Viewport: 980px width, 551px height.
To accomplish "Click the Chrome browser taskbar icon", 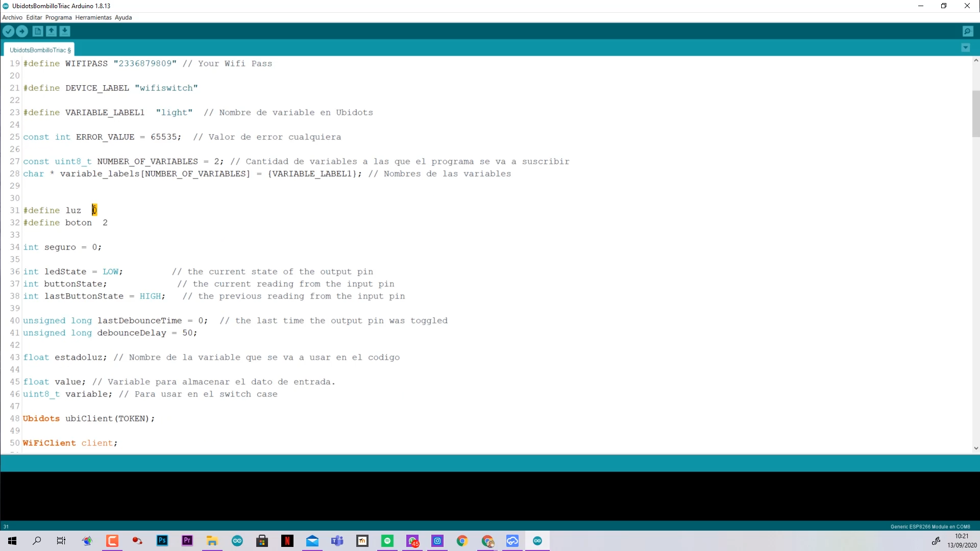I will pos(464,541).
